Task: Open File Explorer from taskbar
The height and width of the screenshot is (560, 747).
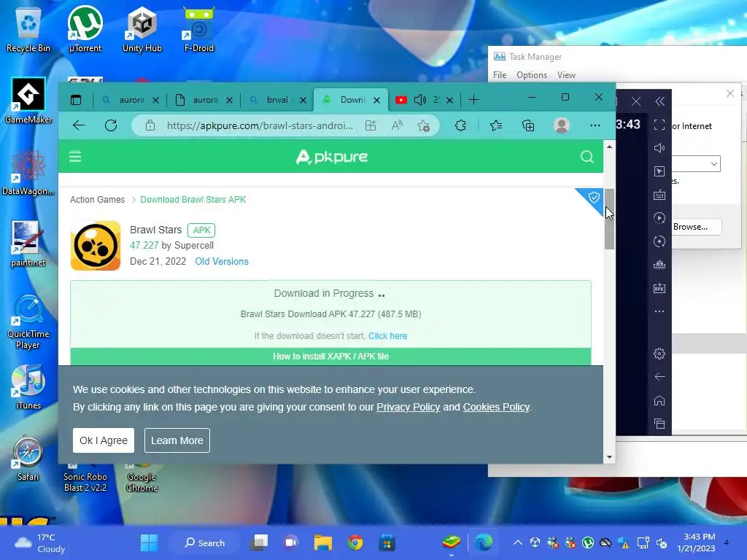Action: (323, 542)
